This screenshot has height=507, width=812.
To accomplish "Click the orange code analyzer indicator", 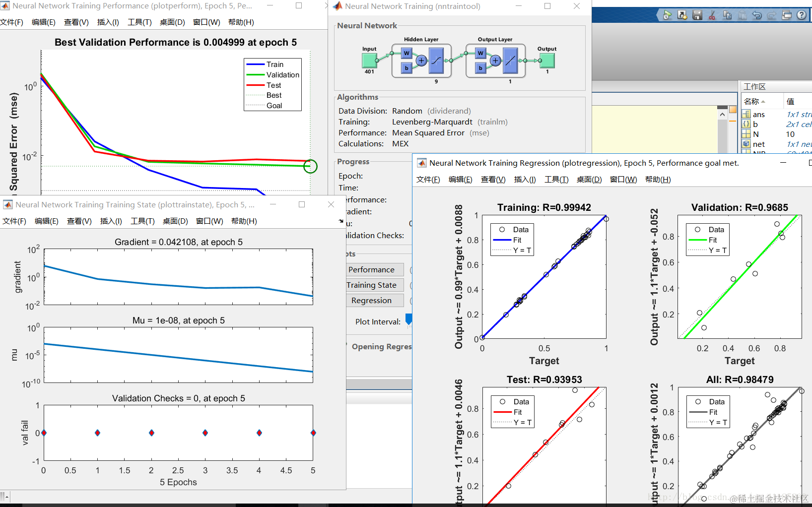I will [733, 110].
